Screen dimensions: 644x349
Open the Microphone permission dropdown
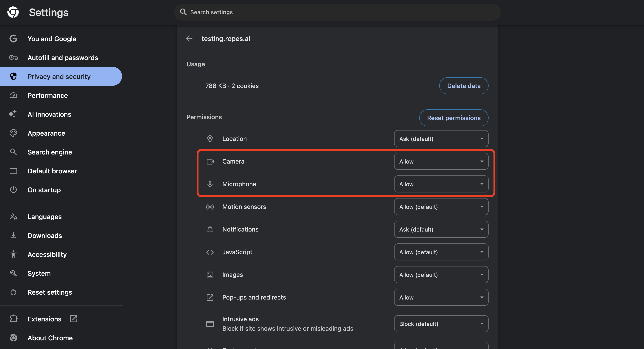click(x=441, y=184)
